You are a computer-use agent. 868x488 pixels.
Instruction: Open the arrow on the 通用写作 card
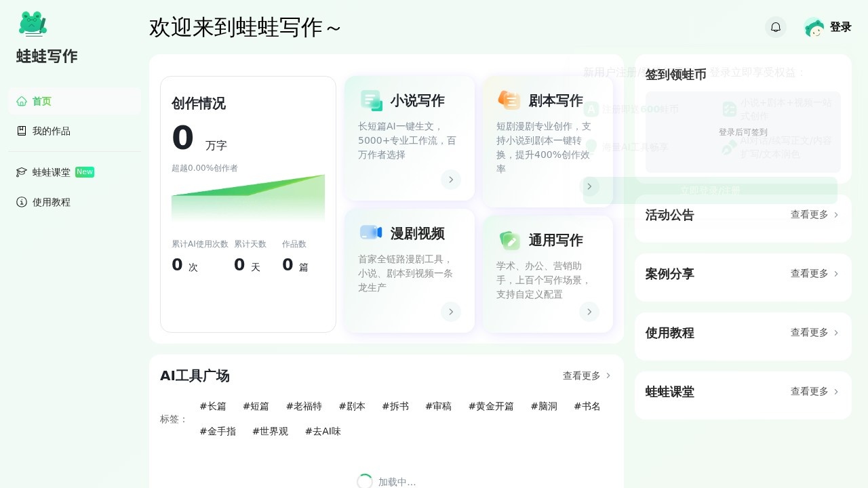point(589,312)
